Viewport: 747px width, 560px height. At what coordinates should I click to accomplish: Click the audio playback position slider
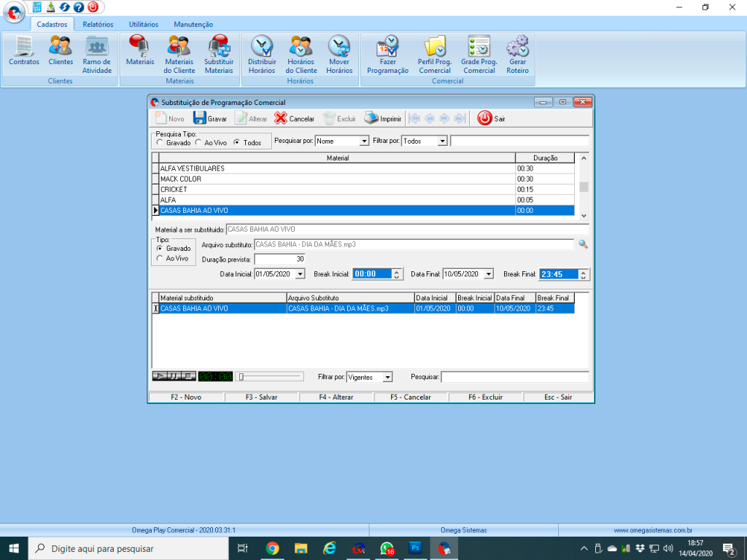[x=271, y=376]
